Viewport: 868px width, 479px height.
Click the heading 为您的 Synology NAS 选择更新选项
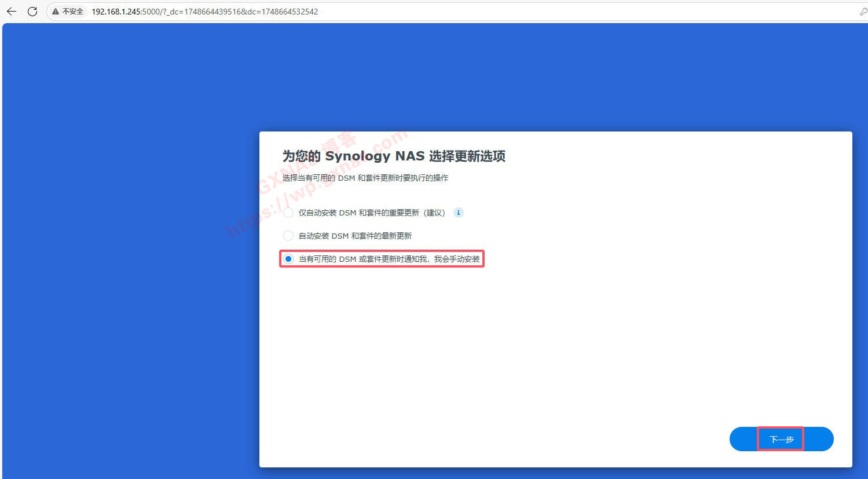(394, 156)
